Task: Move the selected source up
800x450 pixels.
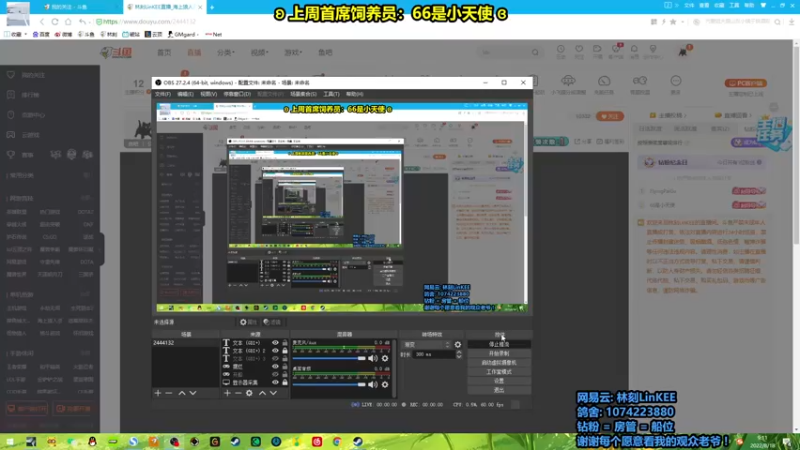Action: (262, 393)
